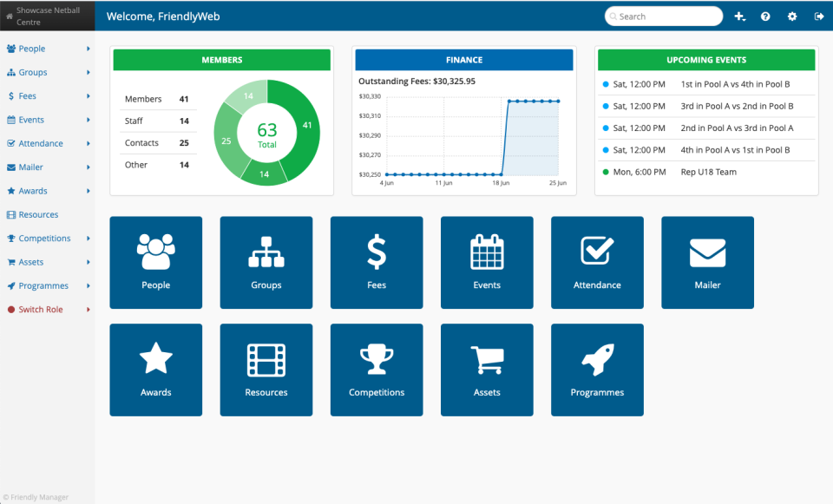Select the Awards star tile
The image size is (833, 504).
155,370
